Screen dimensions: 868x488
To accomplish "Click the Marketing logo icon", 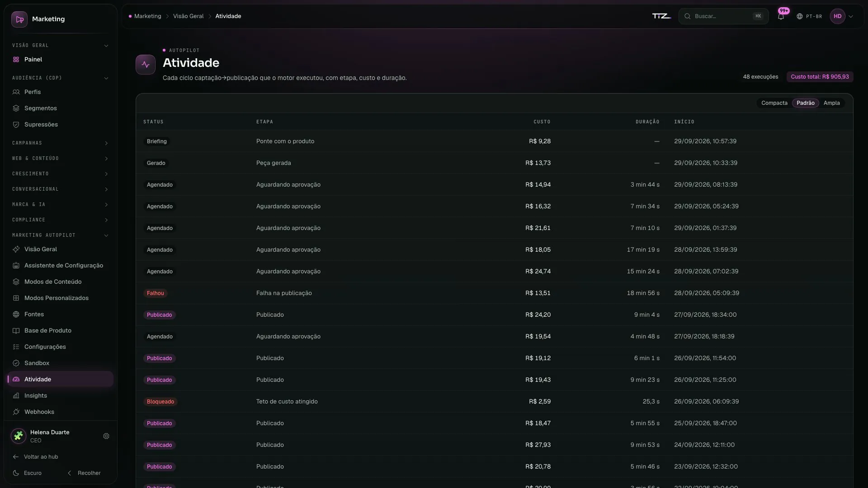I will click(19, 19).
